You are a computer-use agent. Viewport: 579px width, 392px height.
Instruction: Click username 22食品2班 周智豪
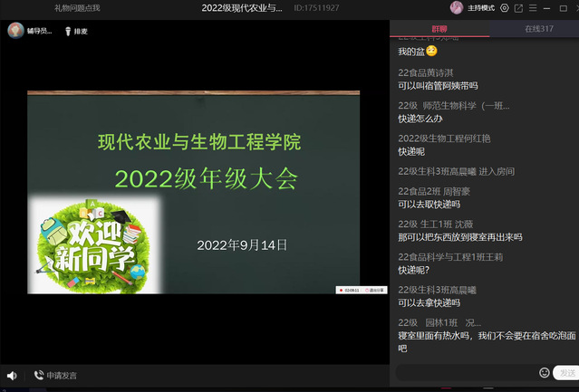tap(434, 191)
